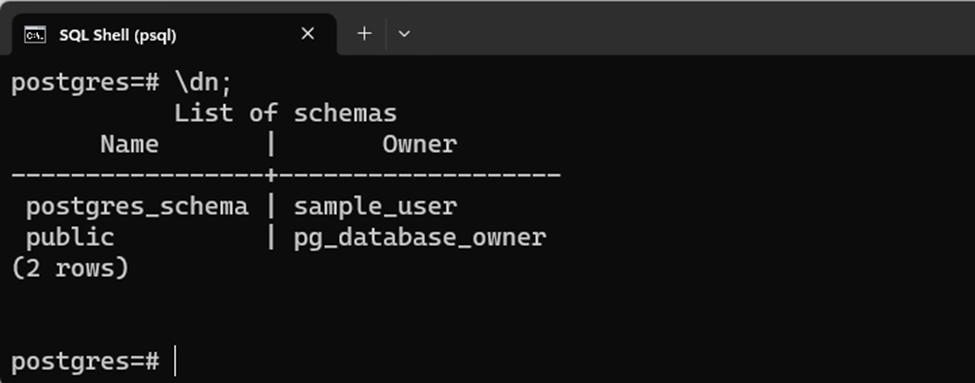Click the sample_user owner value
This screenshot has width=975, height=383.
[x=376, y=206]
